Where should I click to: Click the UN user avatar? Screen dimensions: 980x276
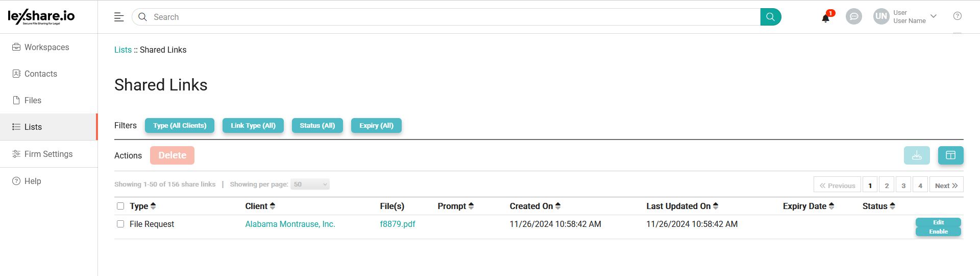pyautogui.click(x=881, y=16)
